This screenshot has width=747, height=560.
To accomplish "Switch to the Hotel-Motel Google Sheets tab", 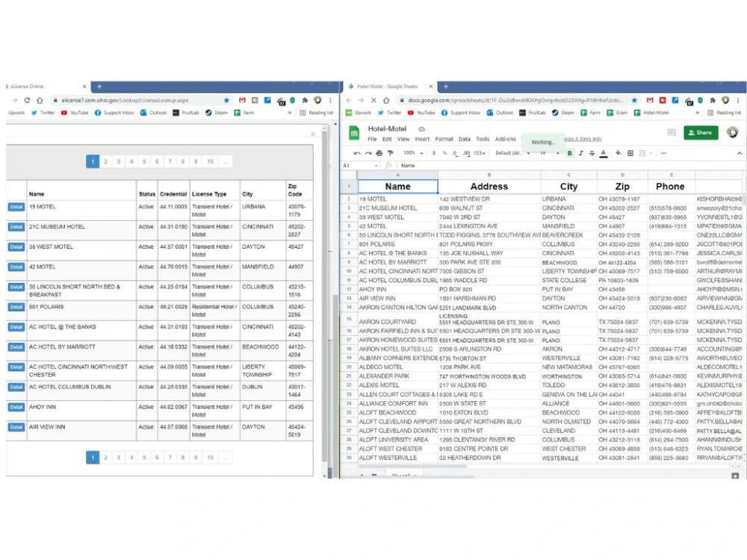I will pyautogui.click(x=389, y=87).
